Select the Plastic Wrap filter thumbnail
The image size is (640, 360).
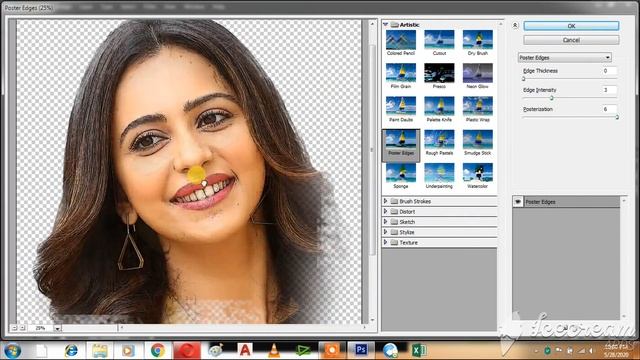[x=478, y=106]
